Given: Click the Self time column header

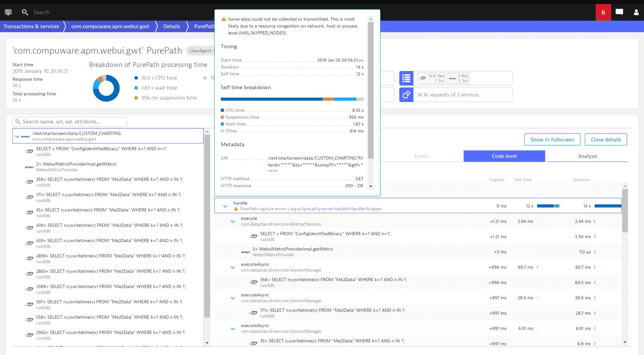Looking at the screenshot, I should click(x=523, y=180).
